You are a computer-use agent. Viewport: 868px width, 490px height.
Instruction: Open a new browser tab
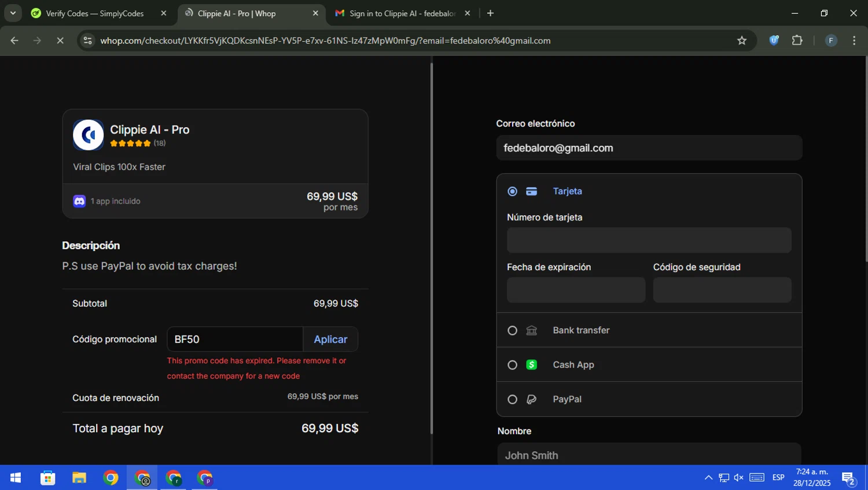coord(490,13)
